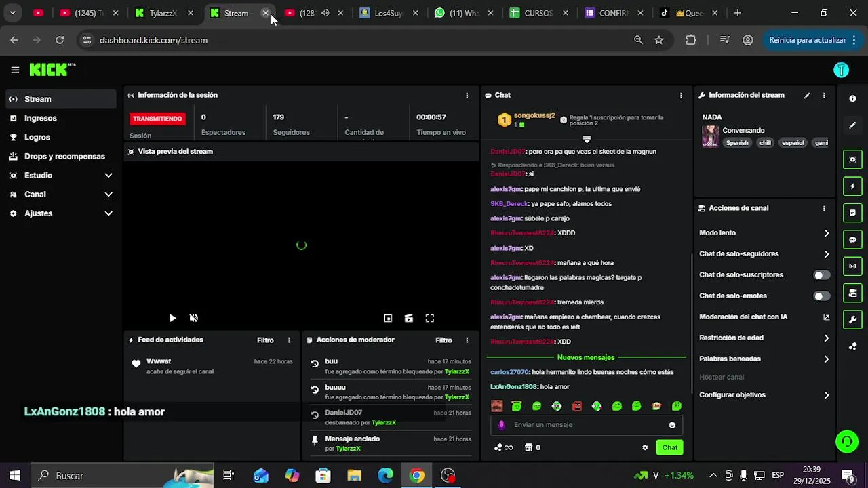Open File Explorer from Windows taskbar

click(354, 476)
